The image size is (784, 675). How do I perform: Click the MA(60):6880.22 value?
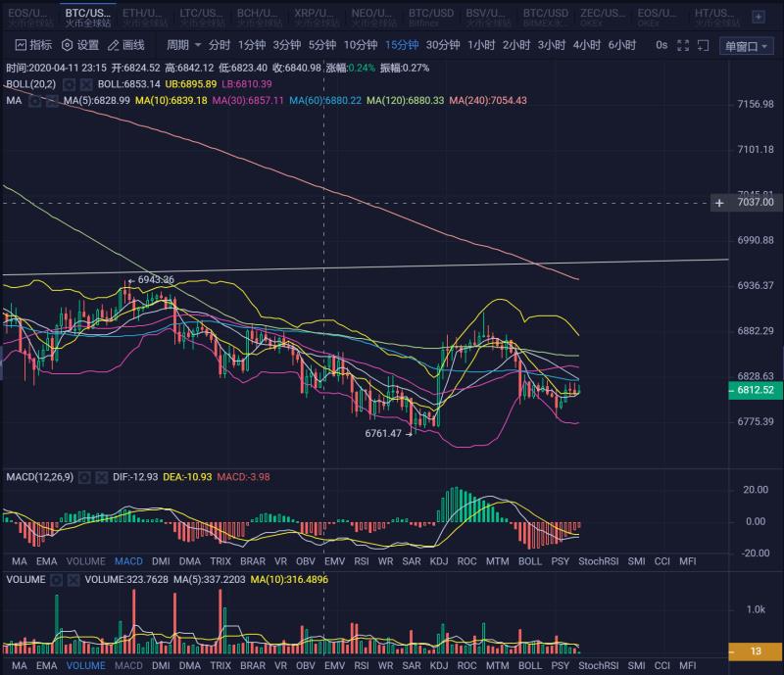click(325, 101)
